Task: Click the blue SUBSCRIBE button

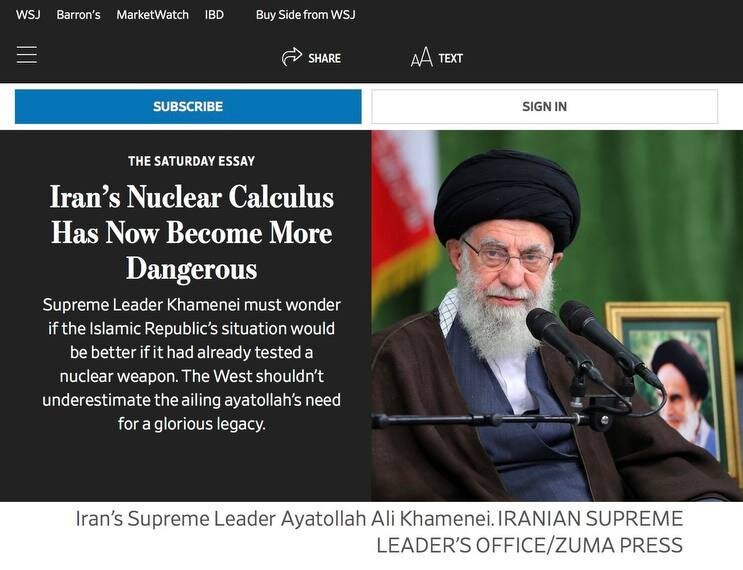Action: [x=188, y=107]
